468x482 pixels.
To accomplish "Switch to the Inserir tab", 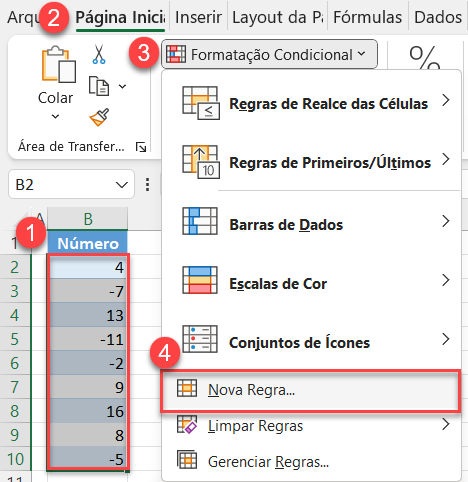I will [x=198, y=17].
